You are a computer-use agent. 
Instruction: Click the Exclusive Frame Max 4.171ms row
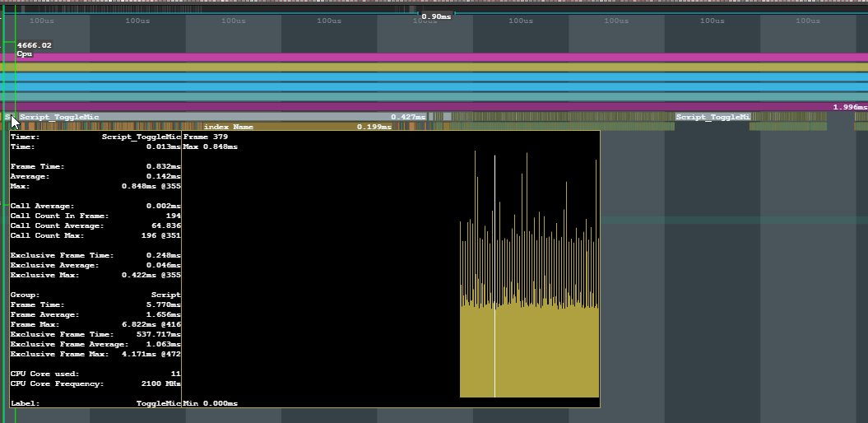pyautogui.click(x=95, y=354)
